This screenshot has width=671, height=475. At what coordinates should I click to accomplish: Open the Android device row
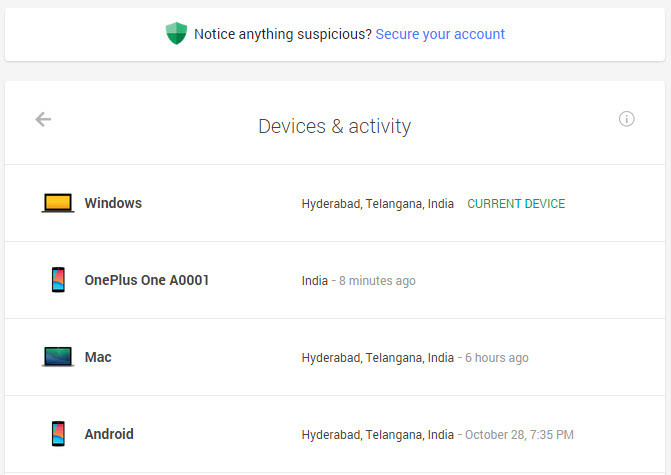point(335,434)
